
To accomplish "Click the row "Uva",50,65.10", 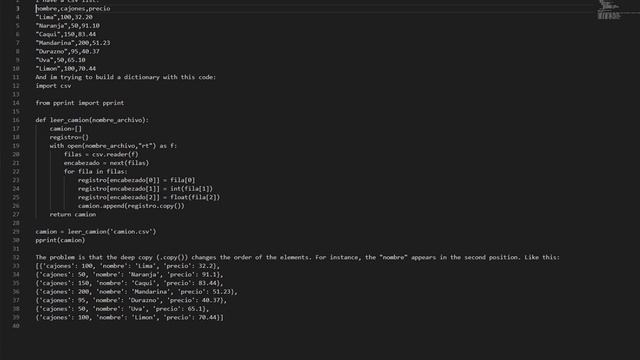I will 60,60.
